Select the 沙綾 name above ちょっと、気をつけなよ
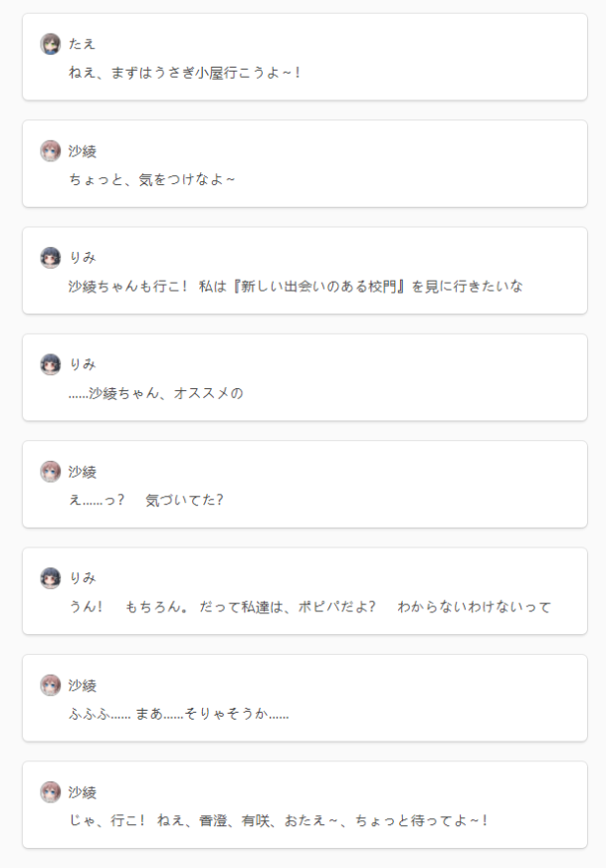The image size is (606, 868). coord(82,150)
